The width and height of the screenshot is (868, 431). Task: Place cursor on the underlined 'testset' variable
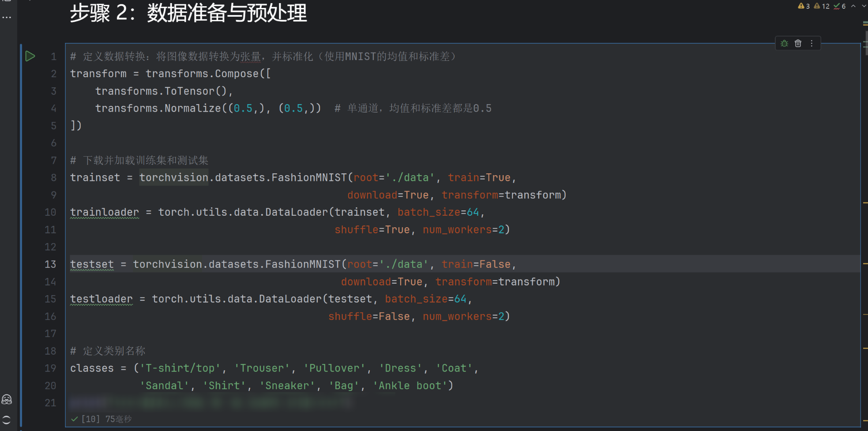[91, 264]
